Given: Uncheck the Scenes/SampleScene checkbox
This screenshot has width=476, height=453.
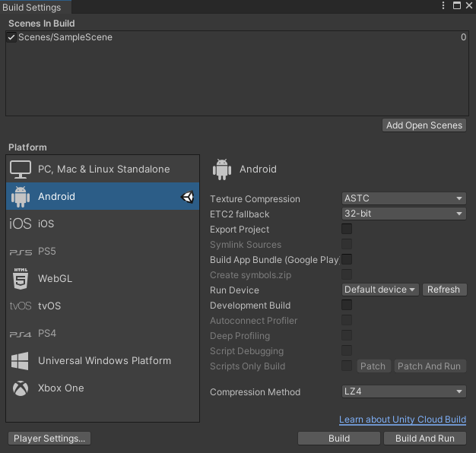Looking at the screenshot, I should point(11,37).
